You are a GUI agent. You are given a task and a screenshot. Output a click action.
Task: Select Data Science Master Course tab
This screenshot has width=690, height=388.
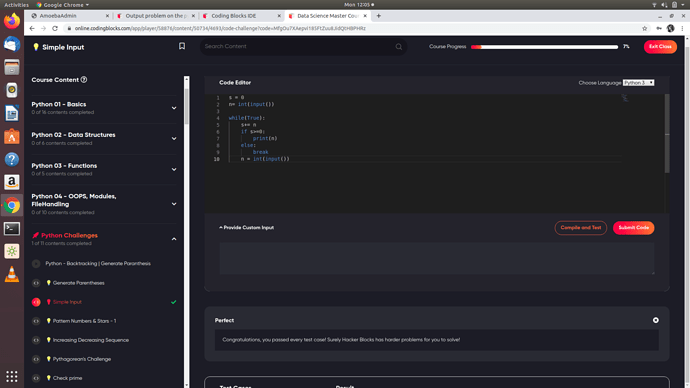pos(327,16)
